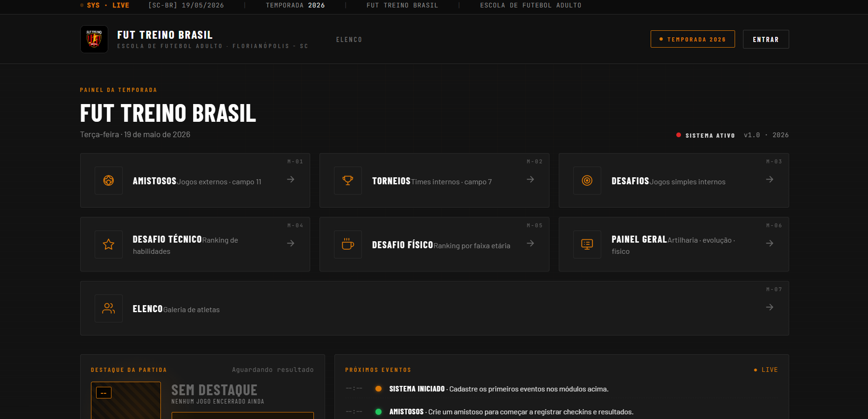Click the green Amistosos event dot
The height and width of the screenshot is (419, 868).
[379, 412]
